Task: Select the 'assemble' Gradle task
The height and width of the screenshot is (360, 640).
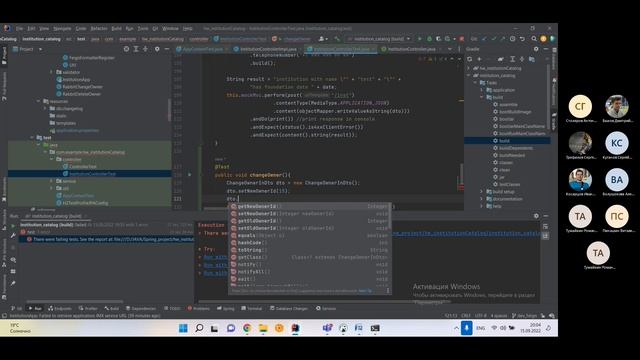Action: tap(505, 104)
